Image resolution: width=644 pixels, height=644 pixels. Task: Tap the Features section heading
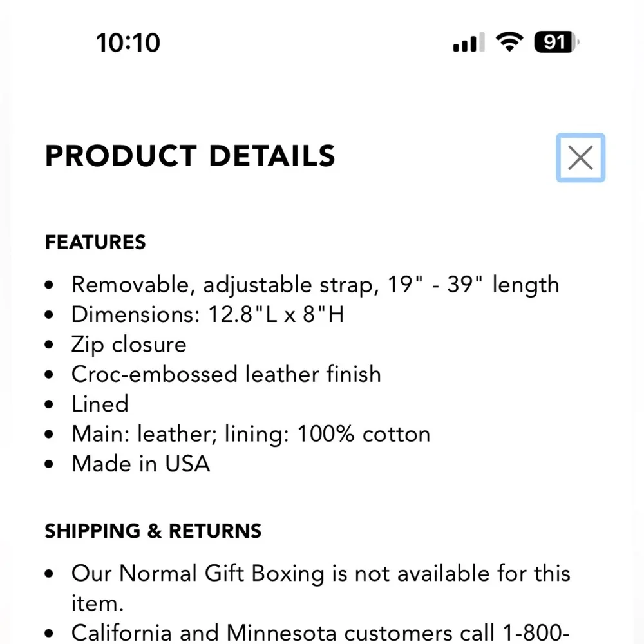pyautogui.click(x=95, y=243)
